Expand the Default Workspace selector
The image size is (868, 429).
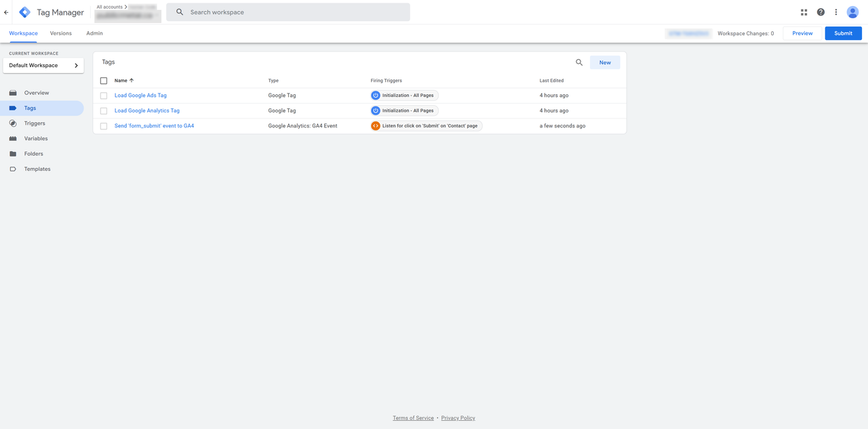(x=43, y=66)
